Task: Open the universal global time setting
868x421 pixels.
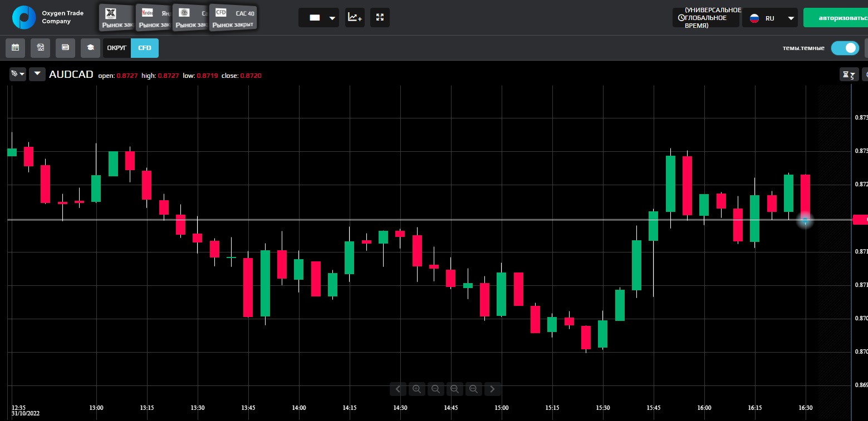Action: [706, 17]
